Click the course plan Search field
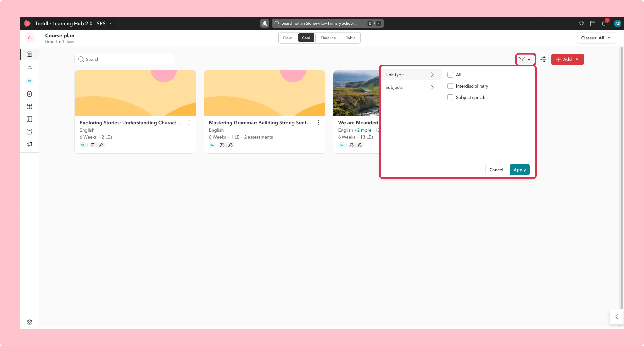644x346 pixels. (125, 59)
